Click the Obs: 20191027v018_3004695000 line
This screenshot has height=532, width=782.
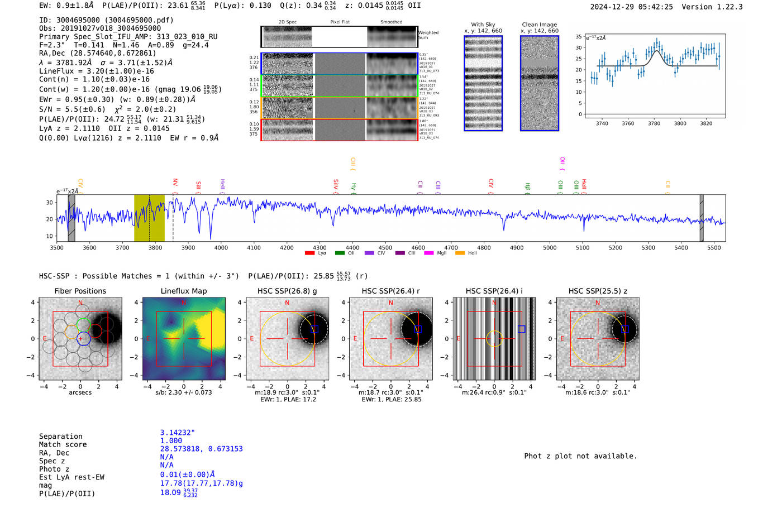(x=100, y=28)
